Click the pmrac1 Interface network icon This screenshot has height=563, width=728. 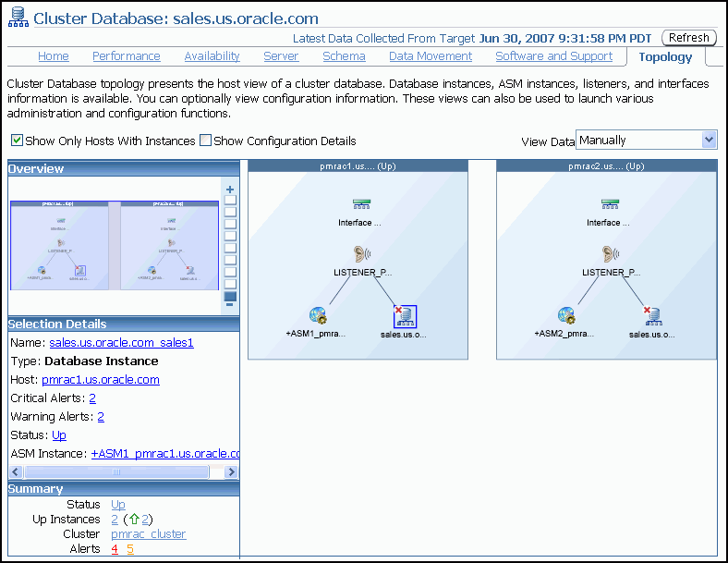[358, 204]
